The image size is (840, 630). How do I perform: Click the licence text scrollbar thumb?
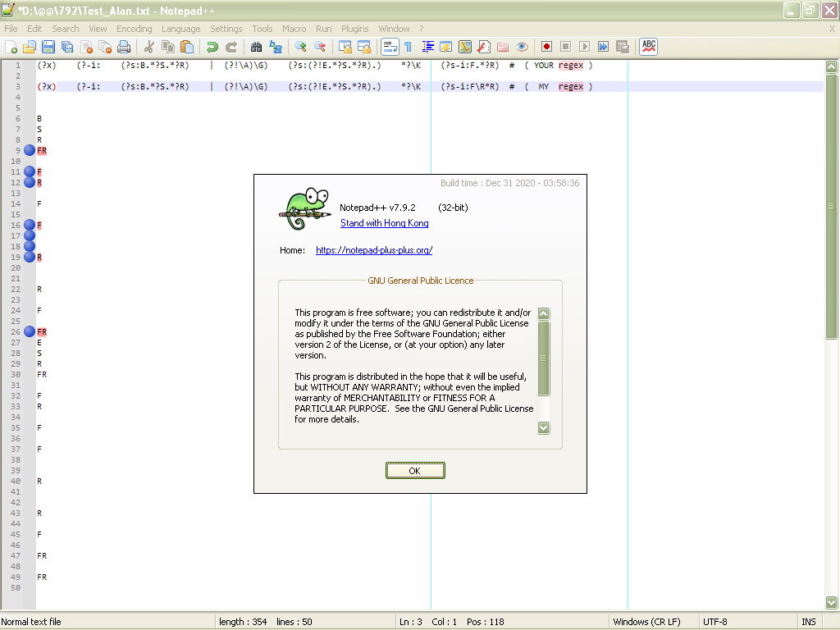tap(544, 358)
